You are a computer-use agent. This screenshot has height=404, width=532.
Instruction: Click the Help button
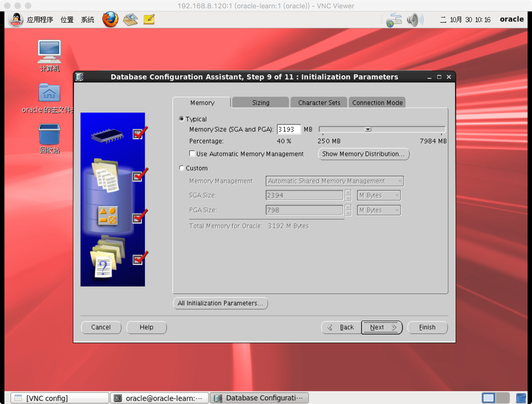point(147,327)
